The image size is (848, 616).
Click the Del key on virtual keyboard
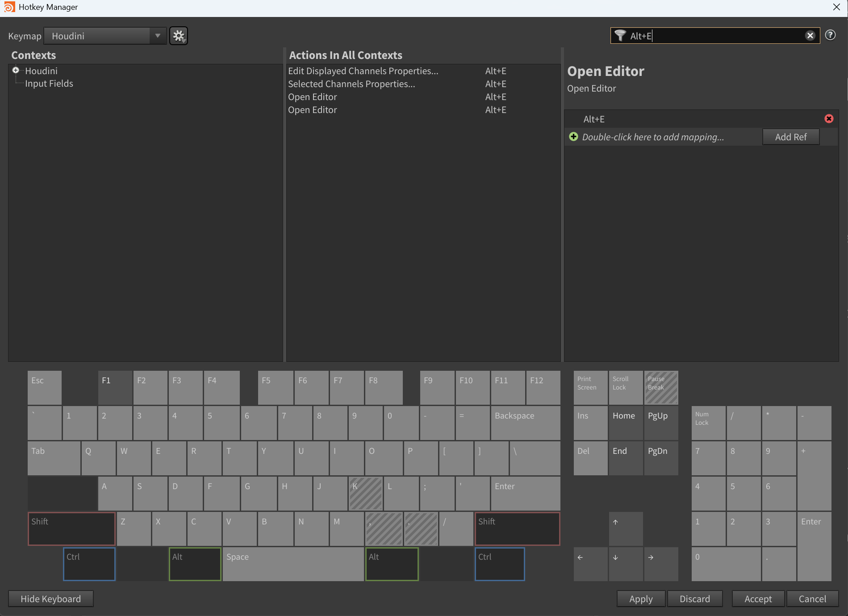[x=591, y=458]
